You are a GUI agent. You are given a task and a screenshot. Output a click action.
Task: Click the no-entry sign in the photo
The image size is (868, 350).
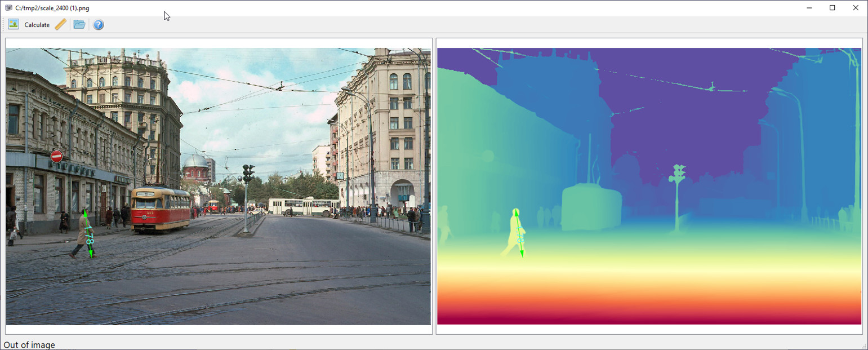56,156
